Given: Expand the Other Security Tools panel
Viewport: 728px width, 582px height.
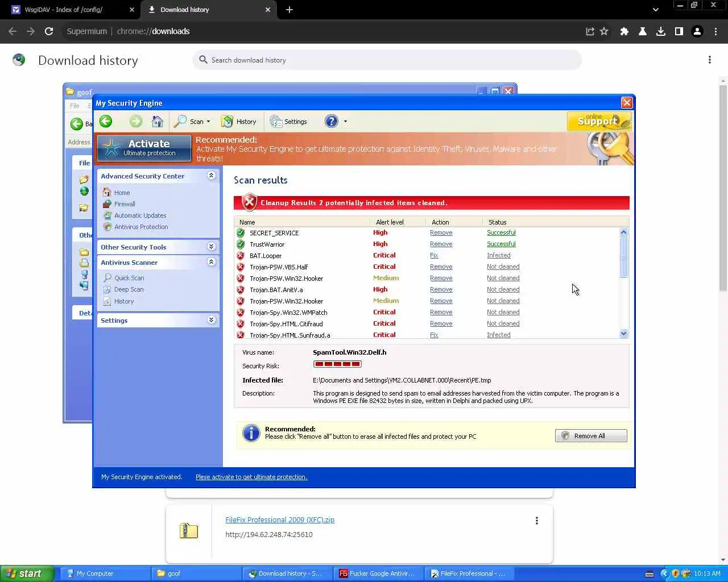Looking at the screenshot, I should [x=211, y=247].
